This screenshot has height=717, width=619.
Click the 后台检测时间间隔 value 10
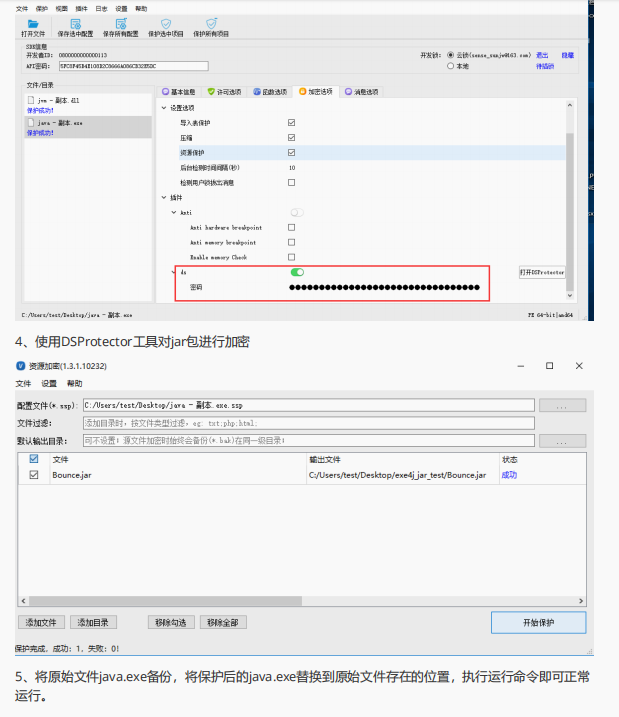[292, 168]
